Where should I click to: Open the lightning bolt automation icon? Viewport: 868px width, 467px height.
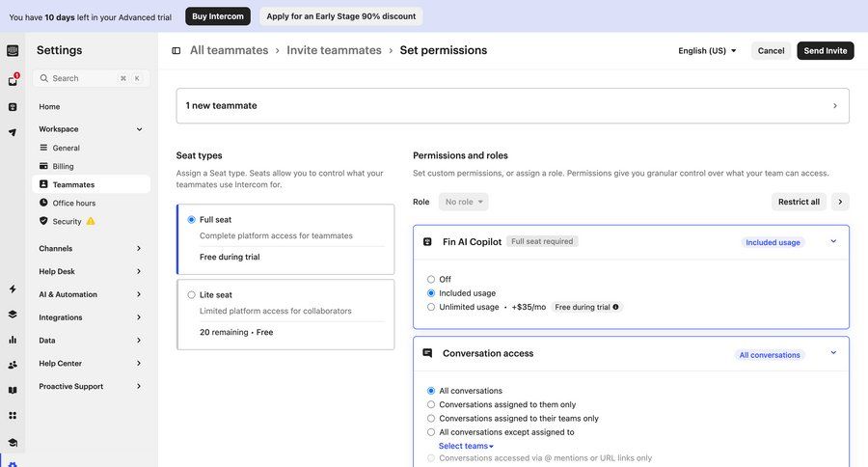[x=13, y=288]
